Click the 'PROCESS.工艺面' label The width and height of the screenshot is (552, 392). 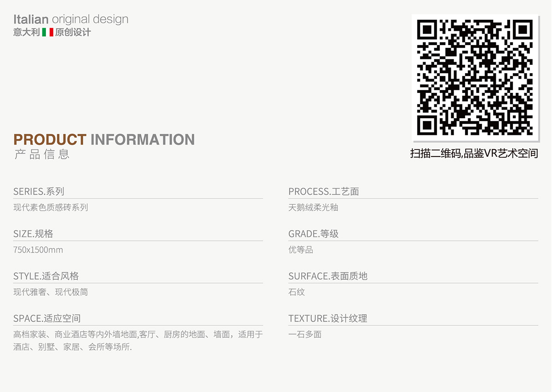323,191
